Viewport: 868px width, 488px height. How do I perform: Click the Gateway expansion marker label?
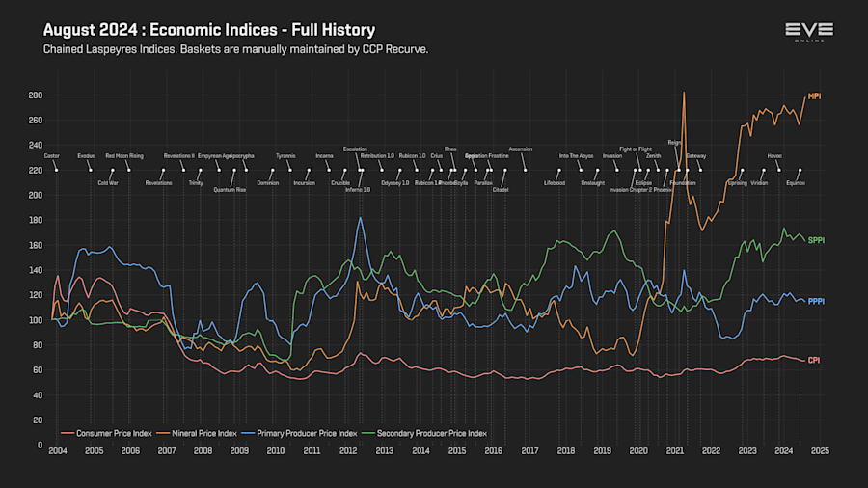[695, 156]
